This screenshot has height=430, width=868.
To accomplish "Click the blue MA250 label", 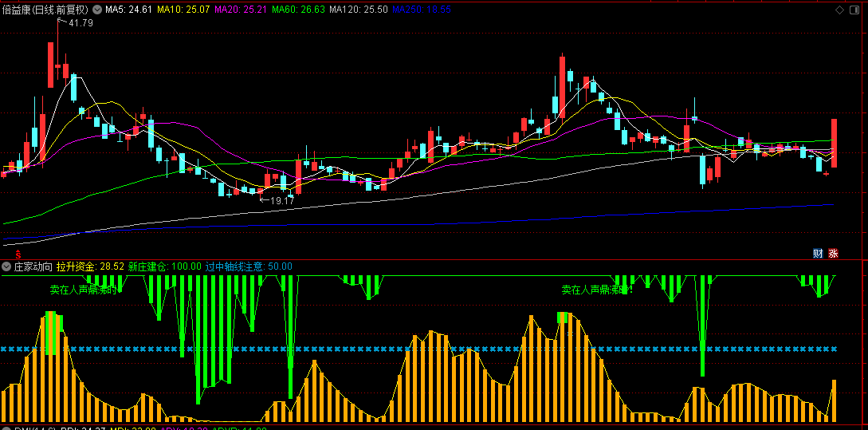I will point(421,10).
